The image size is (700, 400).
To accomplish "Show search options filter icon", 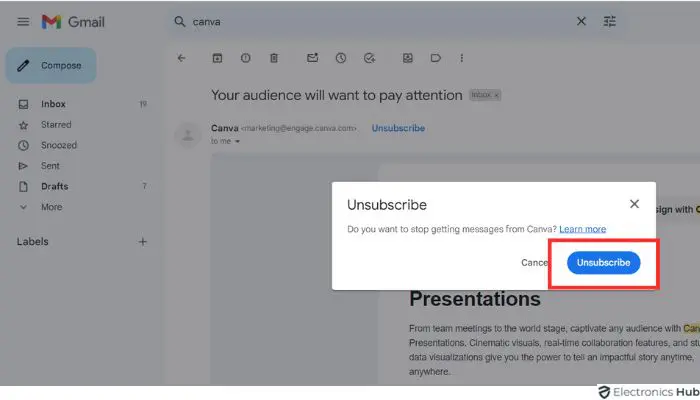I will pyautogui.click(x=610, y=21).
